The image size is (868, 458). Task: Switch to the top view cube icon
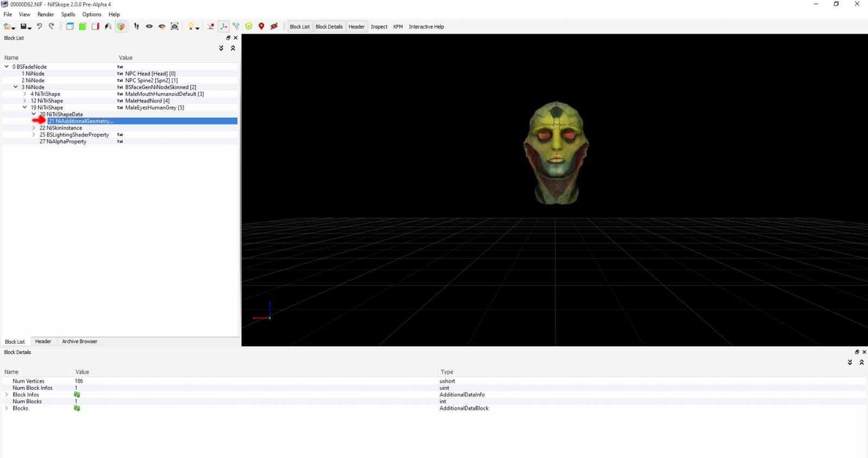click(x=70, y=27)
